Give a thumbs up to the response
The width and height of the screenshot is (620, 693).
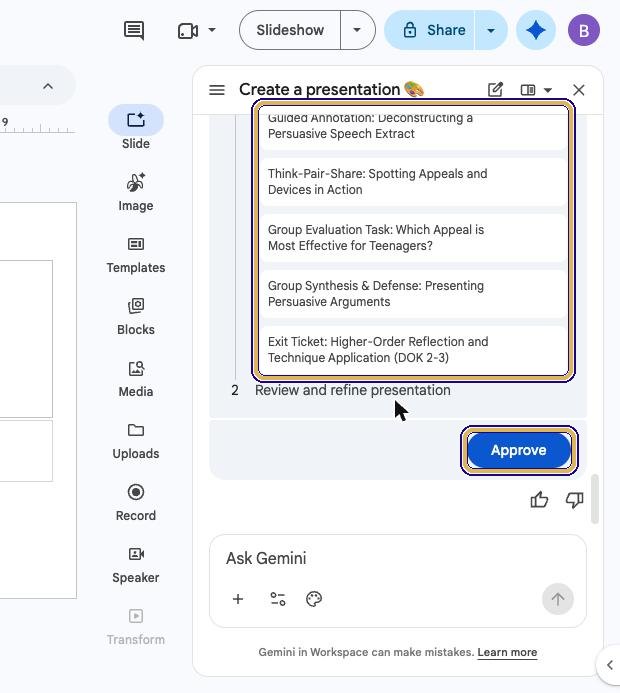click(x=539, y=500)
